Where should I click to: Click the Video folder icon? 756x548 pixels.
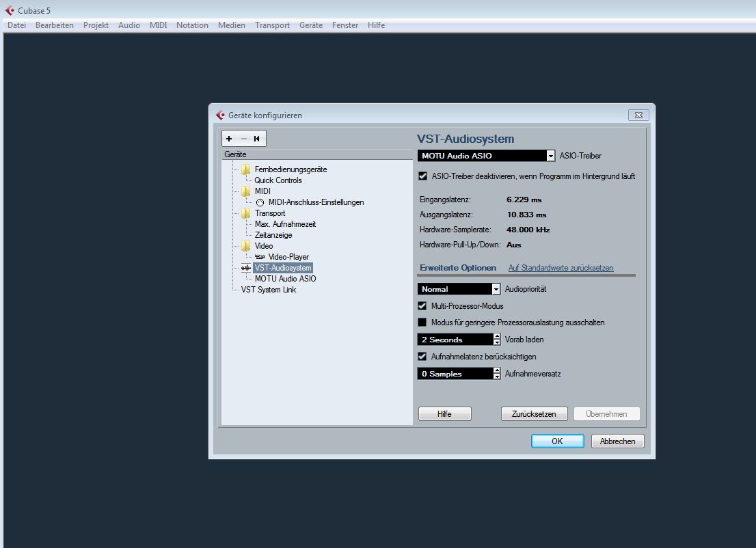246,246
